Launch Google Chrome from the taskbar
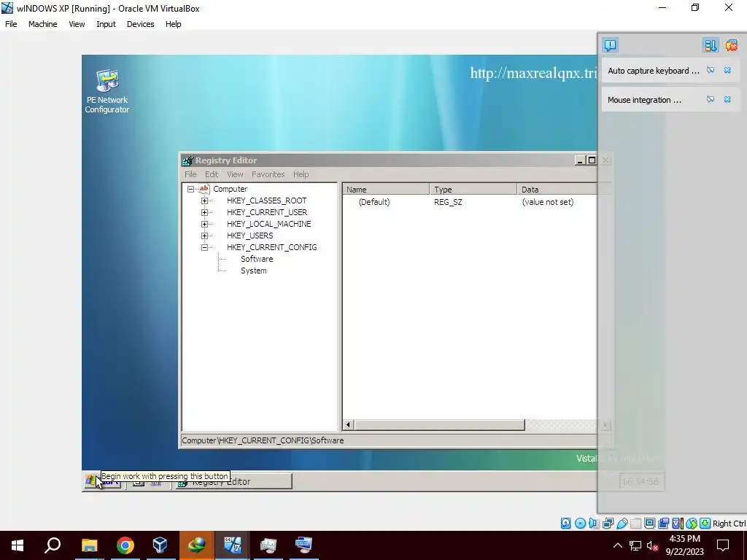 [x=125, y=545]
